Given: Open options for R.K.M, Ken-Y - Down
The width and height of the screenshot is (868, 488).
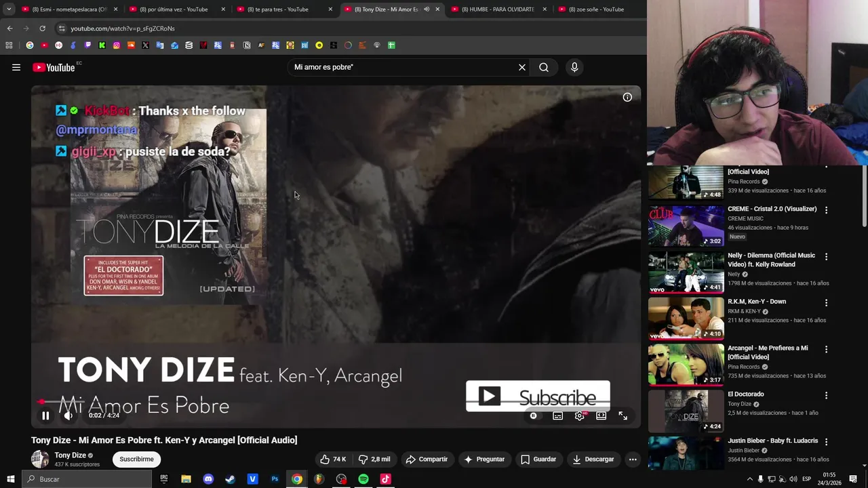Looking at the screenshot, I should pyautogui.click(x=826, y=303).
